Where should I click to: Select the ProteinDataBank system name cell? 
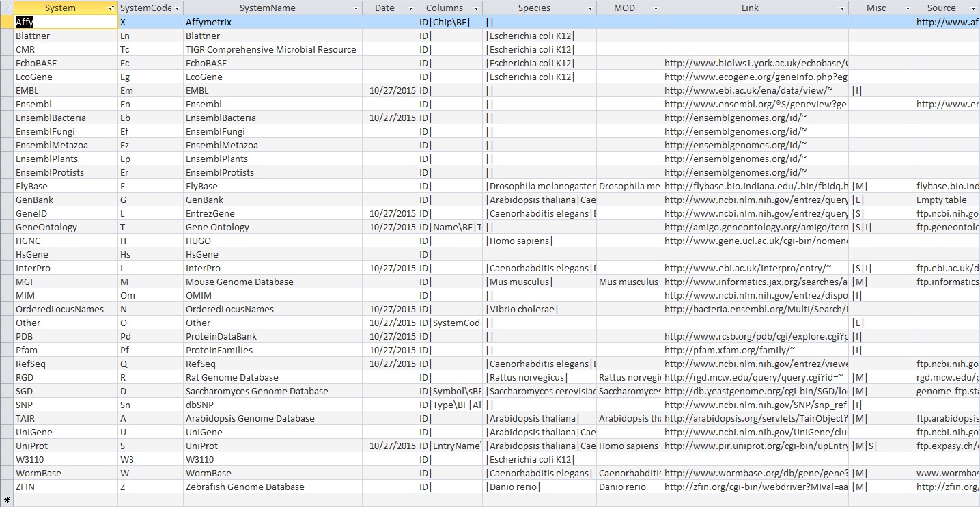pyautogui.click(x=273, y=336)
